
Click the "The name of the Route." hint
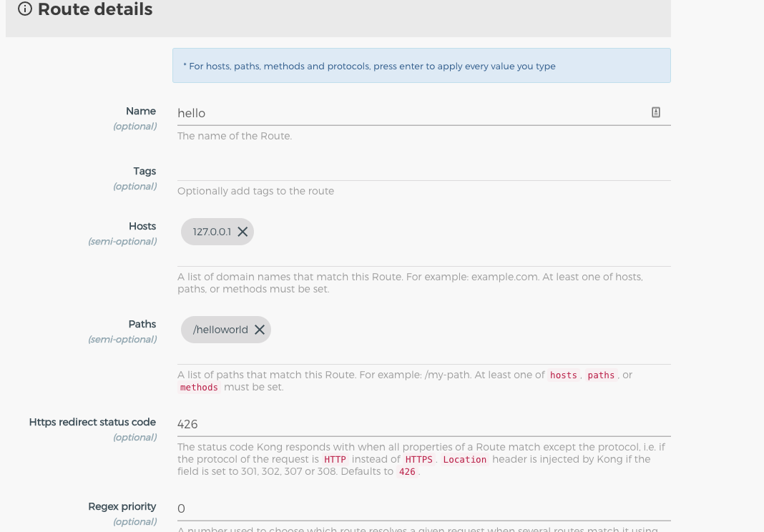pos(235,136)
